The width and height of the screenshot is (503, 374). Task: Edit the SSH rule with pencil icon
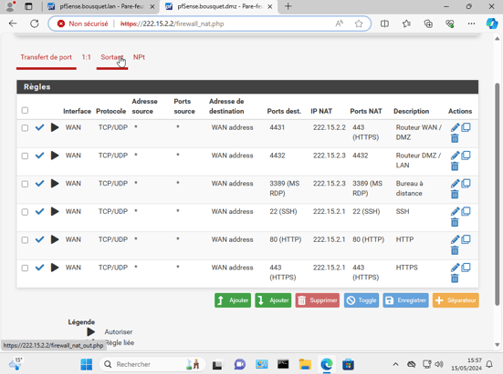pyautogui.click(x=455, y=211)
